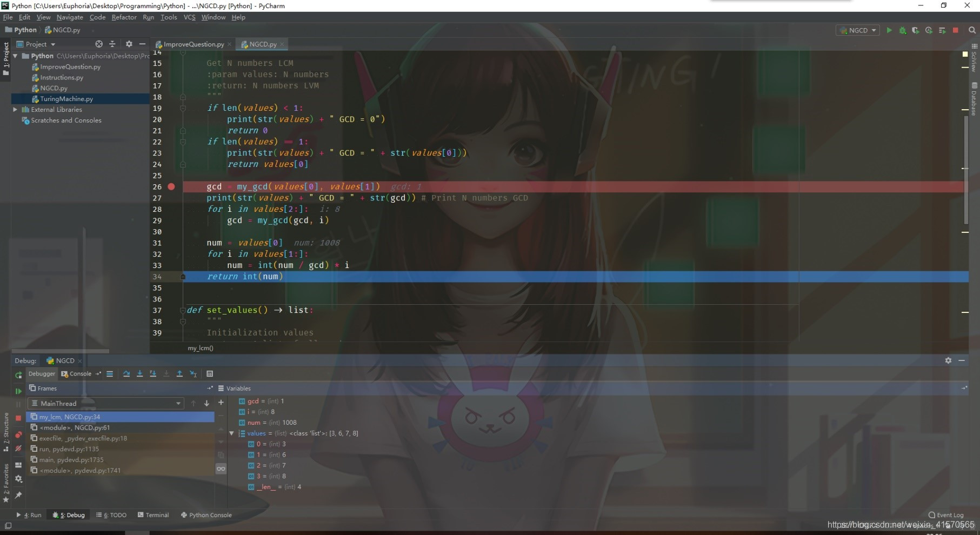Restore debug layout icon
980x535 pixels.
18,465
